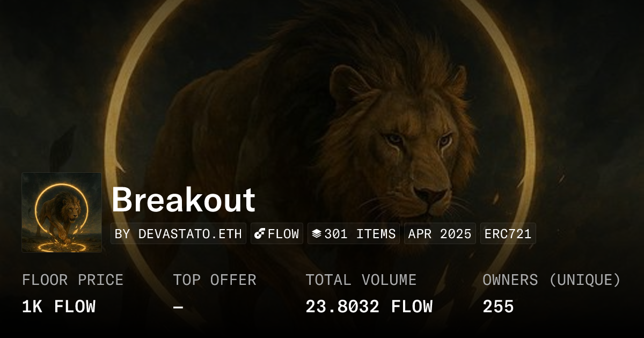The width and height of the screenshot is (644, 338).
Task: Click the TOP OFFER label
Action: [215, 280]
